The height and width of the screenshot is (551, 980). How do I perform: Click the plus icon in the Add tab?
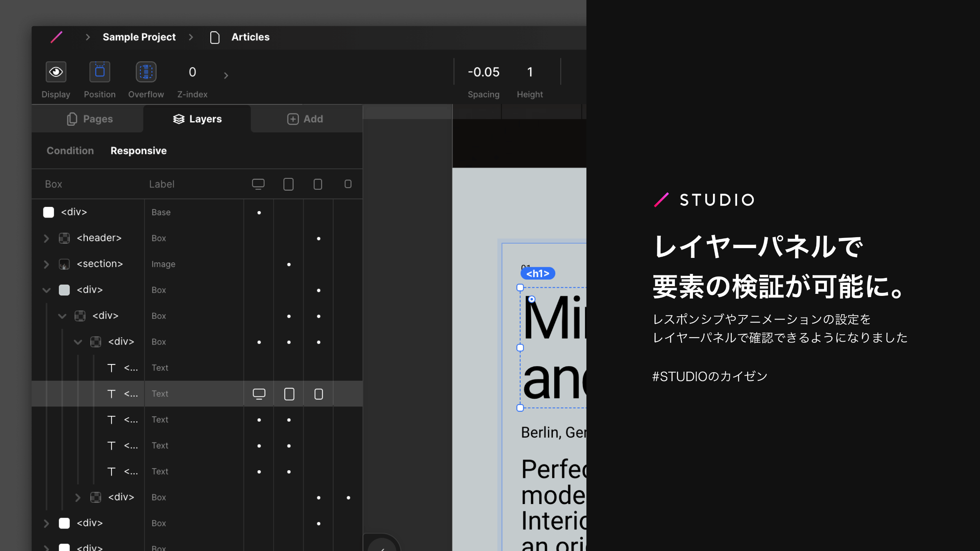click(x=293, y=119)
